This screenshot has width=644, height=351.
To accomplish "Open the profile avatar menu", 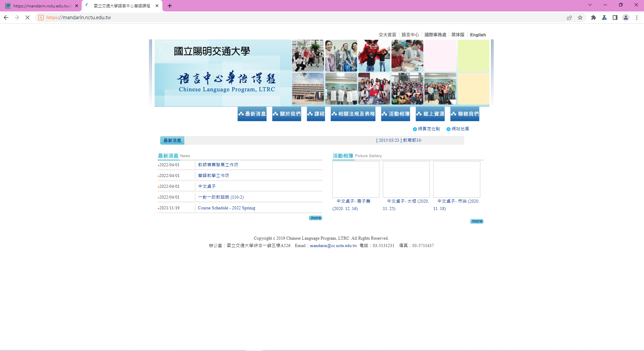I will 626,17.
